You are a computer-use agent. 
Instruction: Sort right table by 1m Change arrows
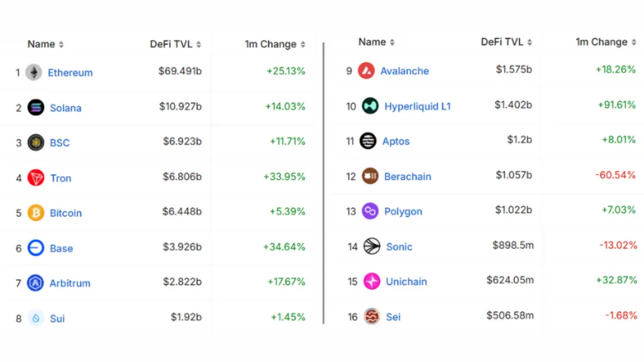point(634,42)
